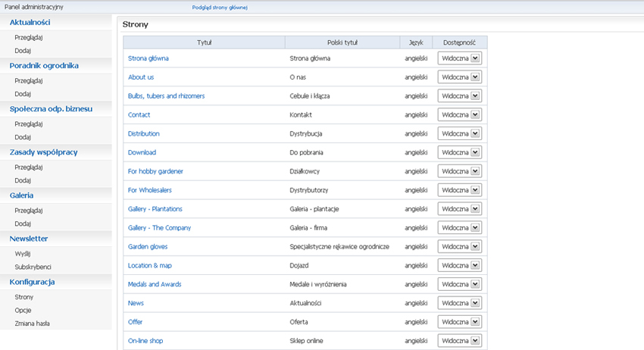This screenshot has width=644, height=350.
Task: Select Dodaj under Poradnik ogrodnika
Action: point(23,94)
